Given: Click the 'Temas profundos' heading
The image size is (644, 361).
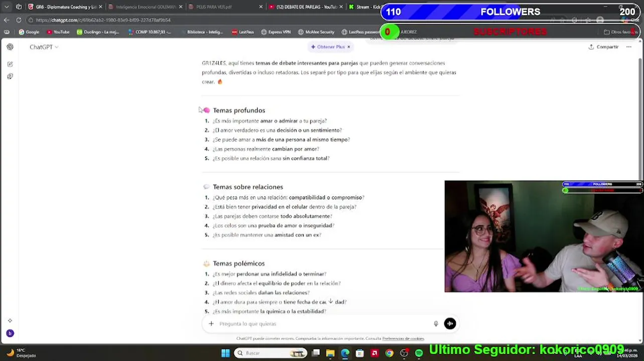Looking at the screenshot, I should click(x=239, y=110).
